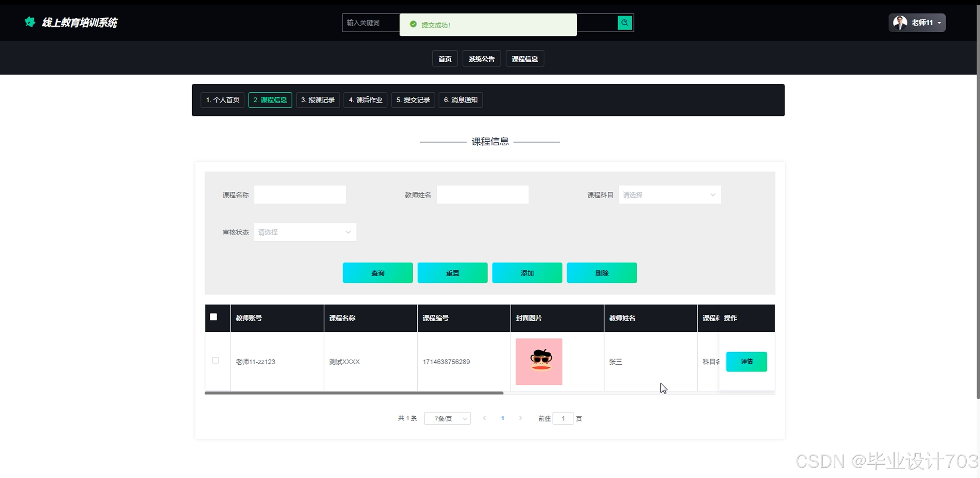The image size is (980, 478).
Task: Go to previous page arrow
Action: click(x=484, y=418)
